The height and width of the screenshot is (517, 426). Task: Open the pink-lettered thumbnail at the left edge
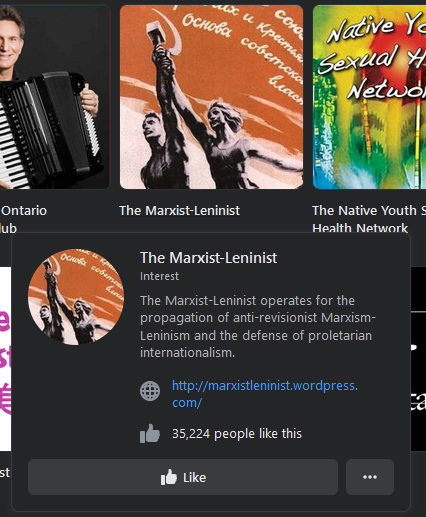[x=6, y=359]
